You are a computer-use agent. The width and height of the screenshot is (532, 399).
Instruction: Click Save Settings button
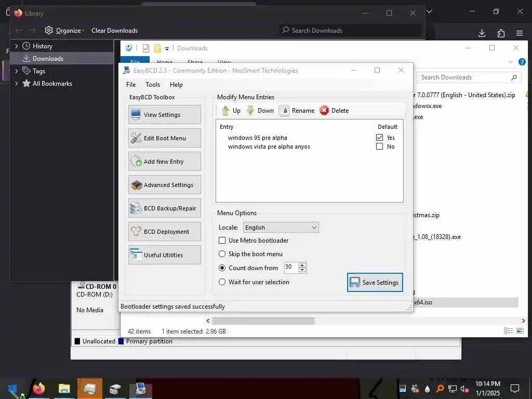click(x=375, y=282)
